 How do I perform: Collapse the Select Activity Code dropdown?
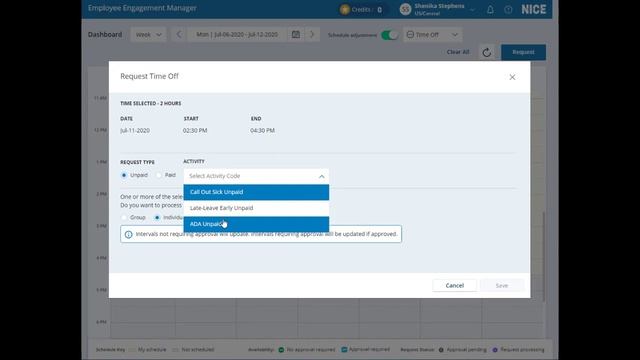[322, 176]
